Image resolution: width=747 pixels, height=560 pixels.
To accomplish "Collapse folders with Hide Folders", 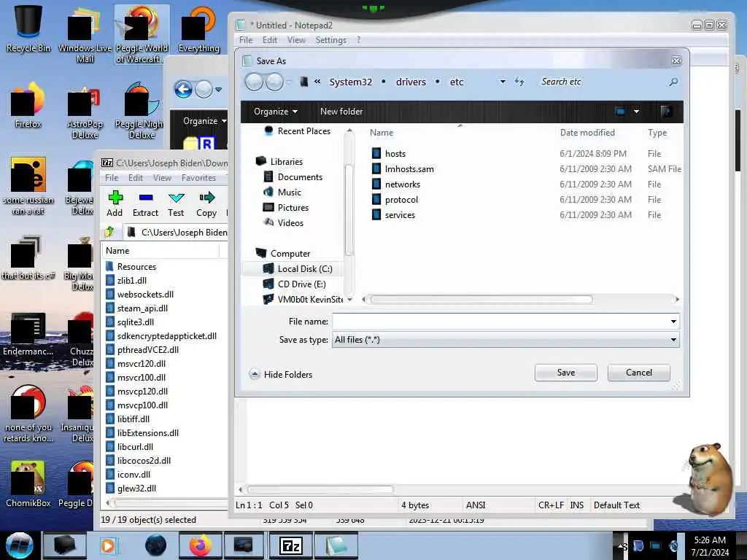I will point(281,374).
